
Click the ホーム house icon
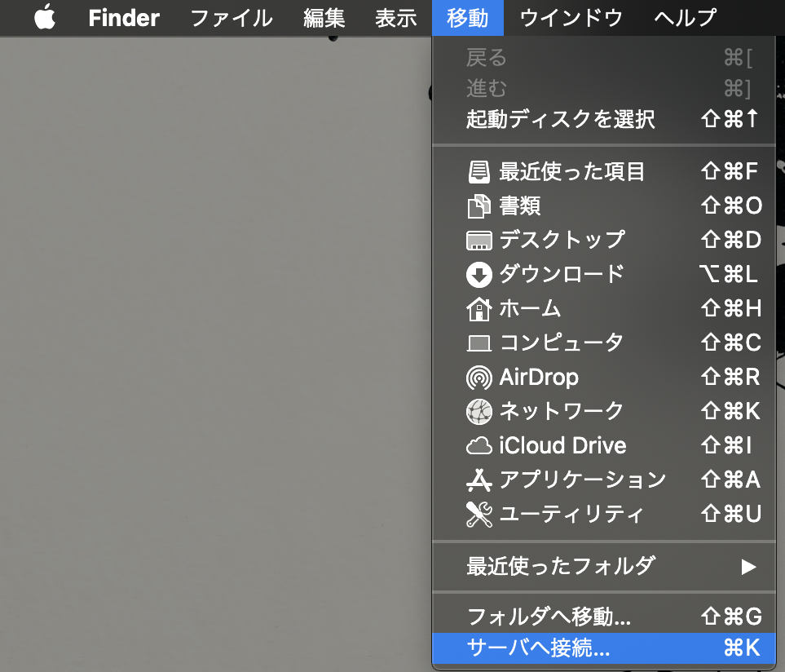(x=479, y=308)
